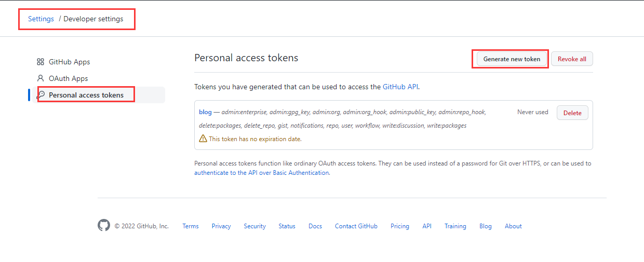The height and width of the screenshot is (262, 644).
Task: Go to Settings breadcrumb link
Action: click(x=41, y=19)
